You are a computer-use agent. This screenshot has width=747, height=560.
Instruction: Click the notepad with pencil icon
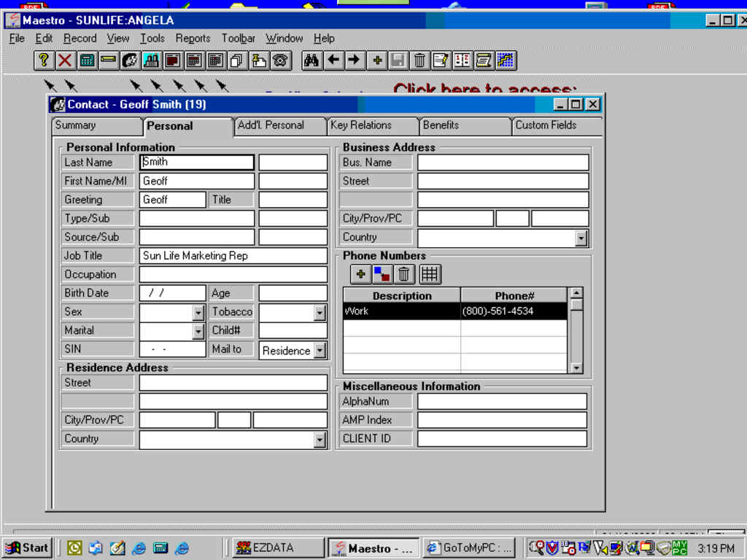[441, 61]
